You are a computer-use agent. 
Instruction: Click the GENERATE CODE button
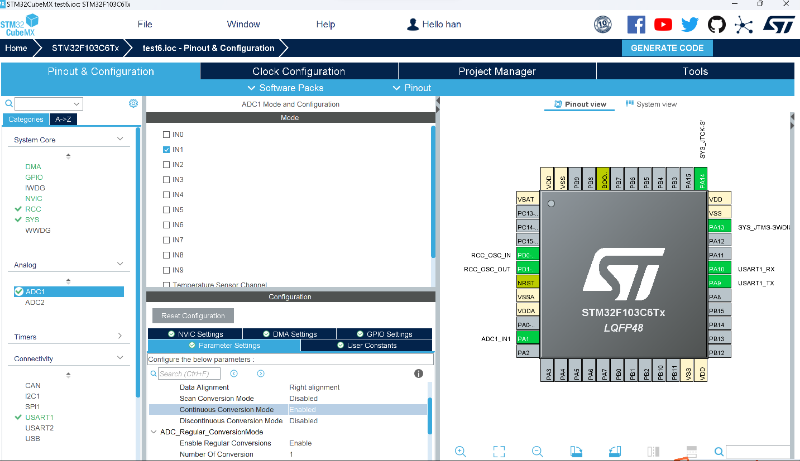(x=669, y=47)
